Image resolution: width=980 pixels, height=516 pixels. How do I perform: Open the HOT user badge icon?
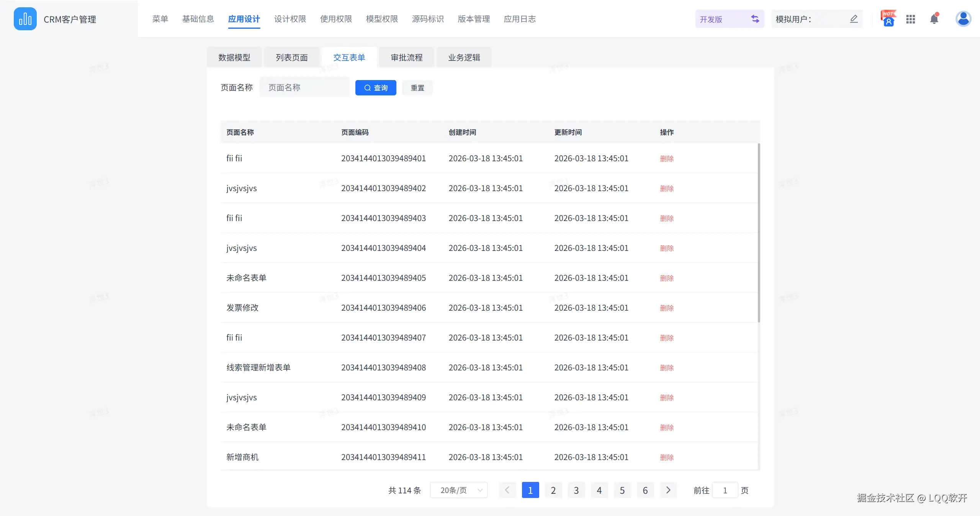click(x=888, y=19)
